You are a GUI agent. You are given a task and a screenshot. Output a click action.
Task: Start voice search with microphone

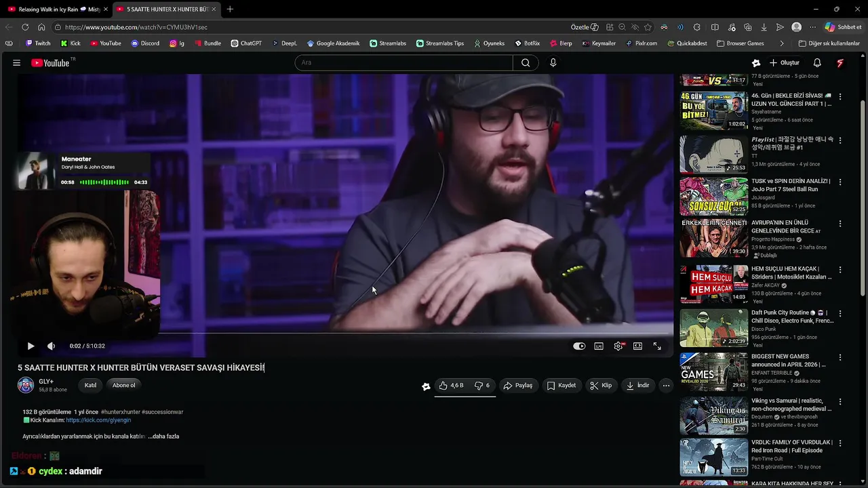(553, 62)
